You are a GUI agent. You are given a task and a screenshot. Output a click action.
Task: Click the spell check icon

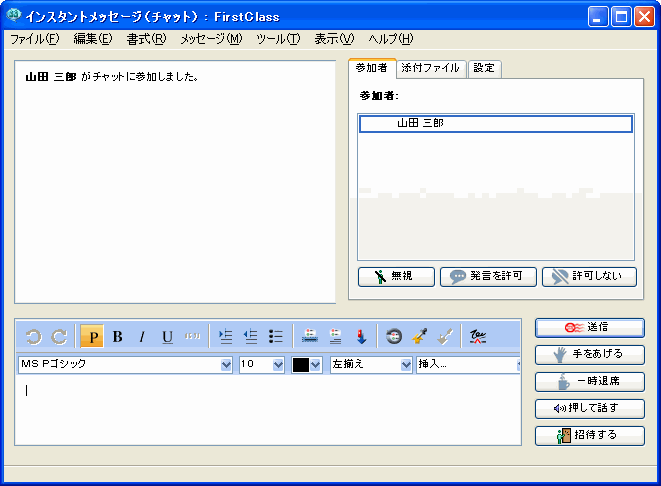[x=478, y=337]
